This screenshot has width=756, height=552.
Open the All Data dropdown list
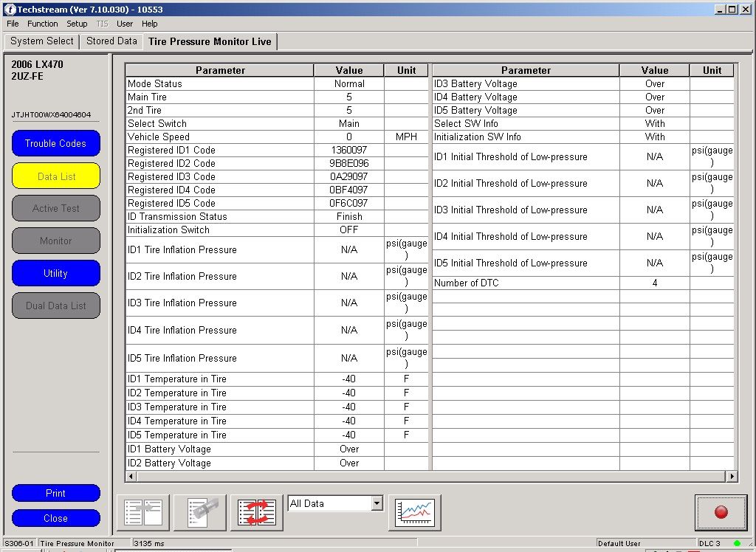(377, 504)
